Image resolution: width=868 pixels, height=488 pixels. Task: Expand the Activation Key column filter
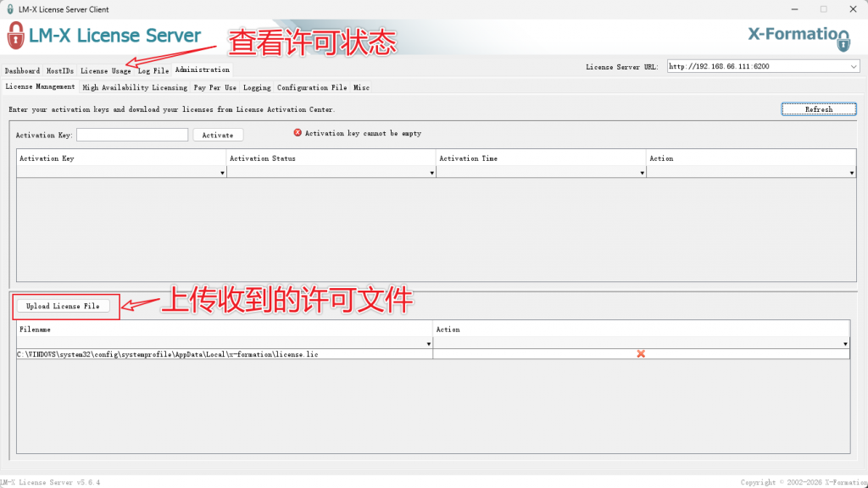[222, 173]
